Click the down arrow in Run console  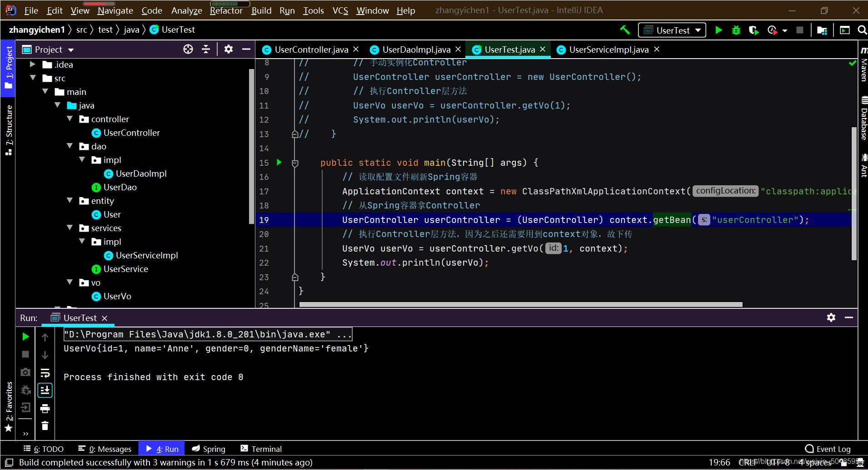point(45,355)
